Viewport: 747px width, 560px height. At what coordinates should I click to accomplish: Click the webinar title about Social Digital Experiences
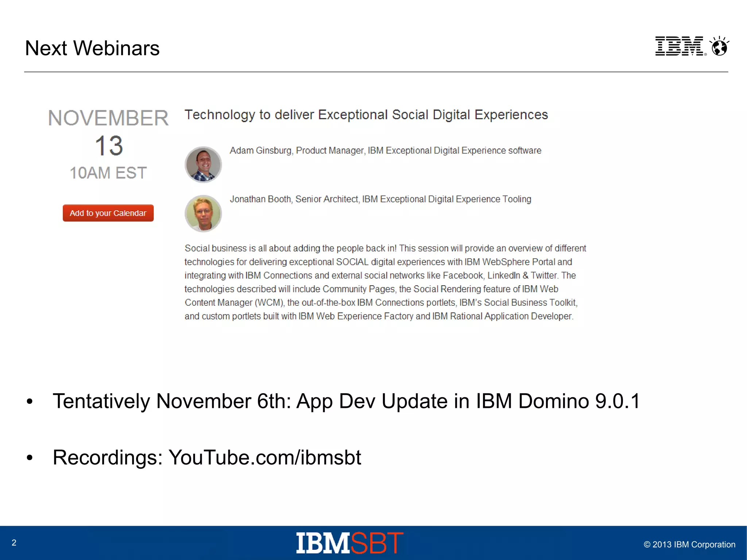[x=366, y=115]
